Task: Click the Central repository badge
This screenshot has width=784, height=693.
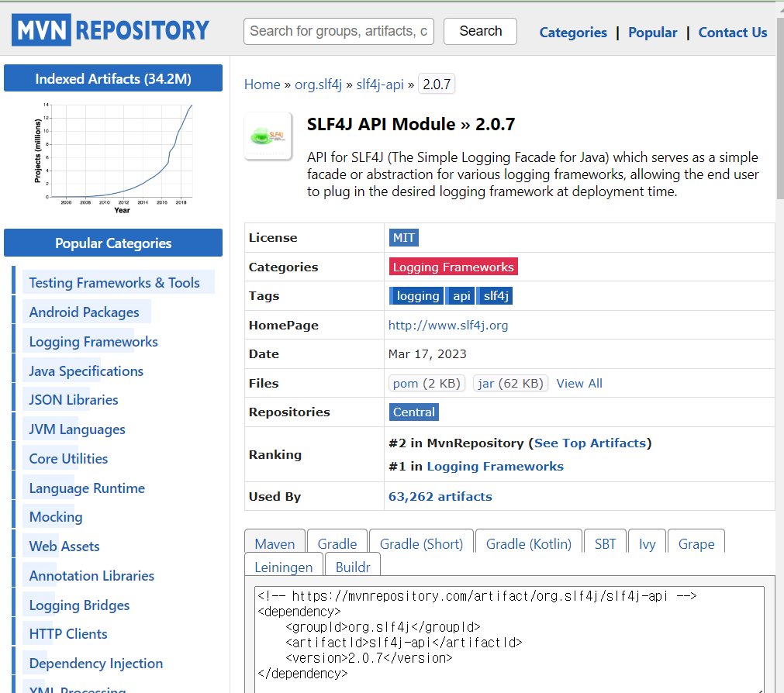Action: click(413, 412)
